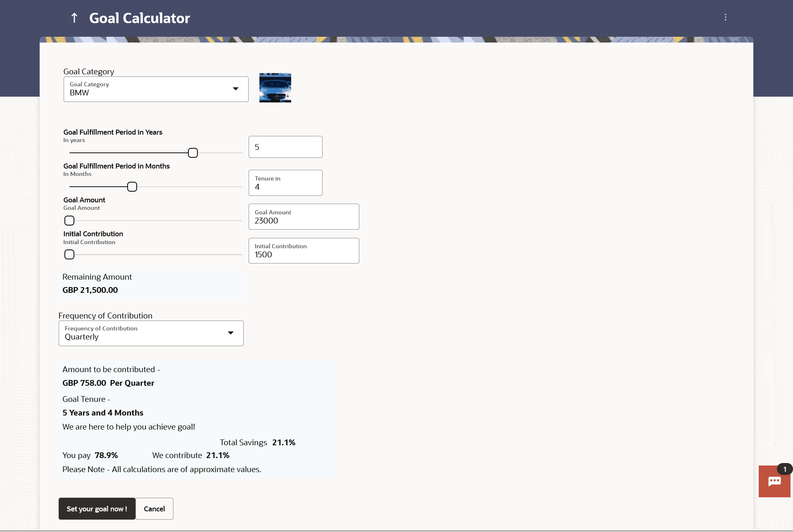Screen dimensions: 793x532
Task: Select the BMW goal category field
Action: tap(149, 89)
